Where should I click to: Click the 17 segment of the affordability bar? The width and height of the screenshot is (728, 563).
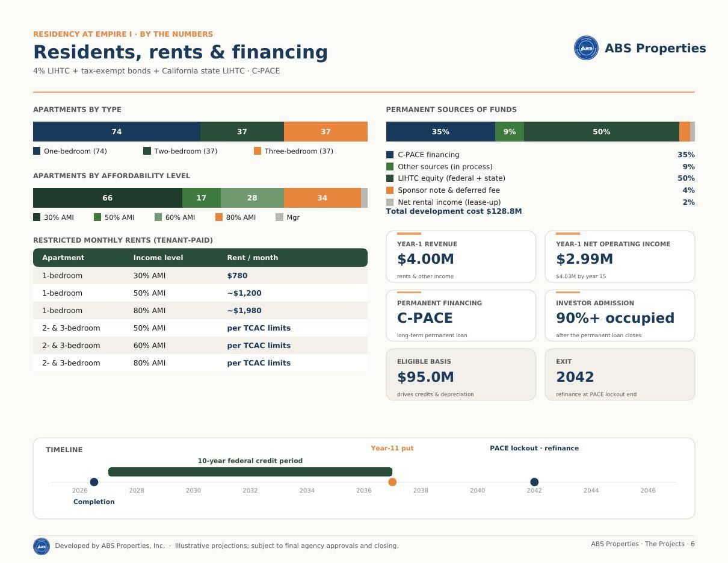202,198
